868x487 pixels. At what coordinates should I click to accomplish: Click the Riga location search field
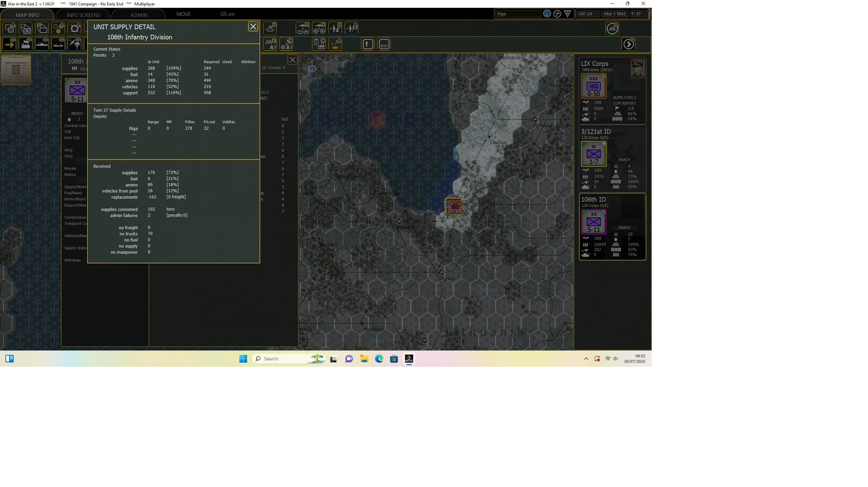[518, 14]
